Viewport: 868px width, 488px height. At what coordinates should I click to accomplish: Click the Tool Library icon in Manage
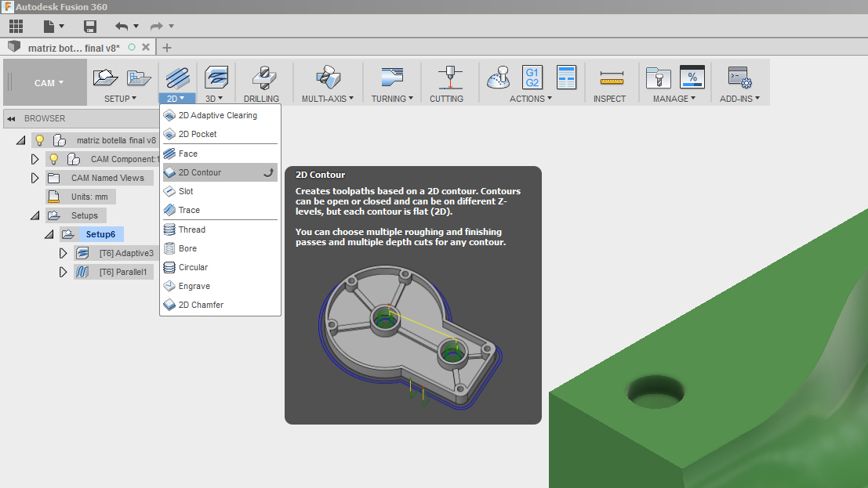coord(658,78)
